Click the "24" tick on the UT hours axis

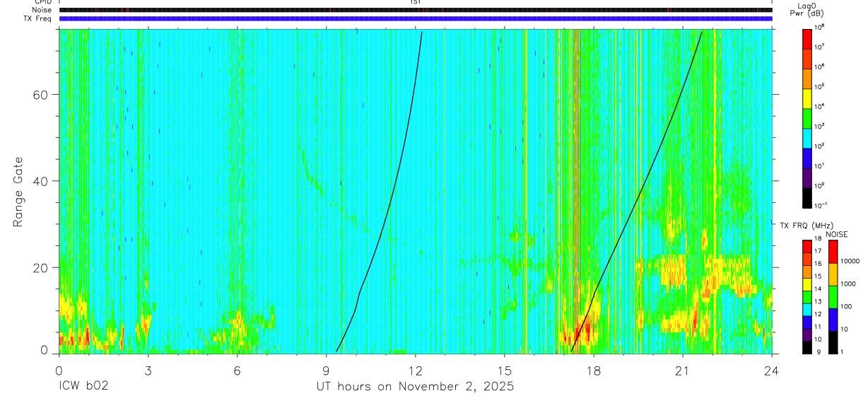click(772, 370)
